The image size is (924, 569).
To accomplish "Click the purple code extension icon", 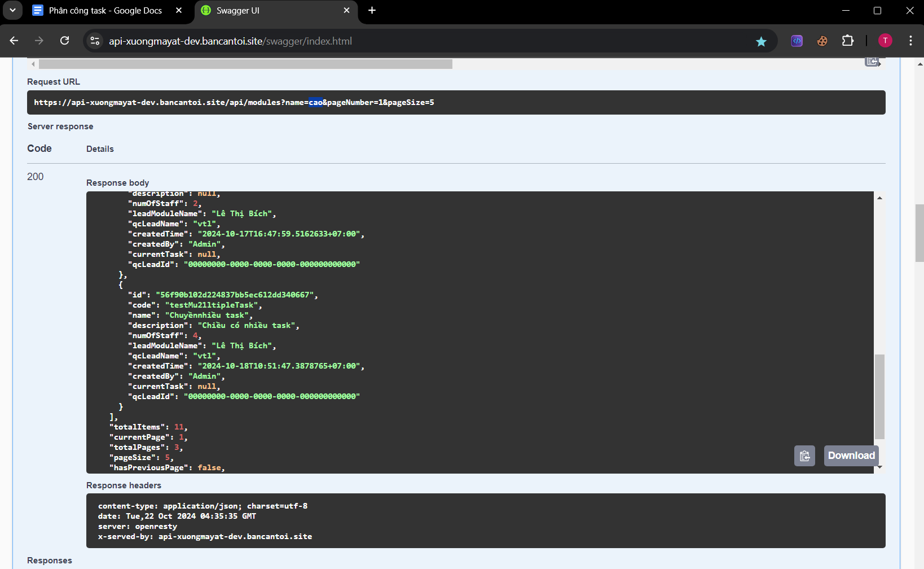I will 797,41.
